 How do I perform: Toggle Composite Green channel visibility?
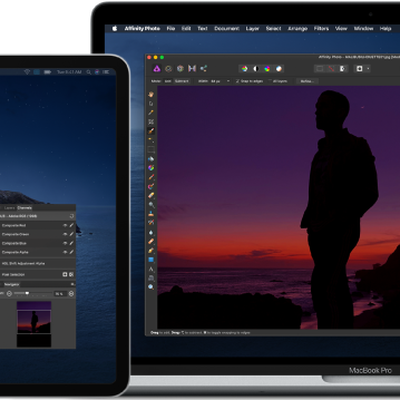pos(65,234)
